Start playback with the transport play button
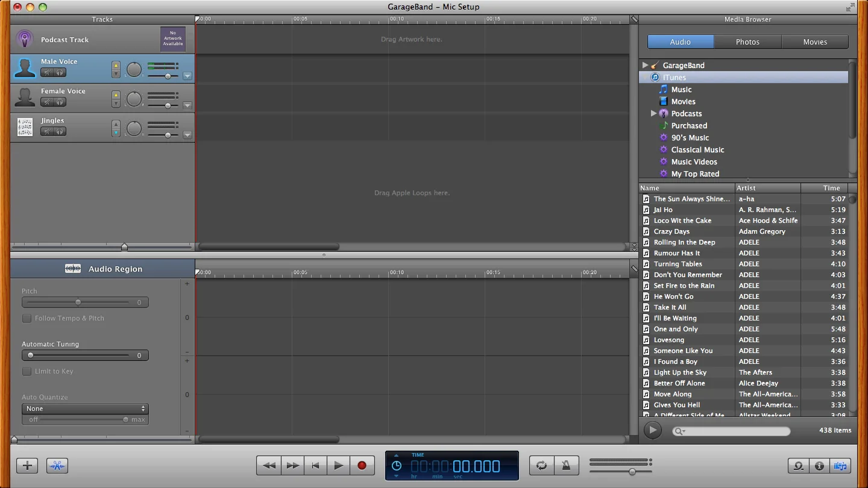 [339, 466]
